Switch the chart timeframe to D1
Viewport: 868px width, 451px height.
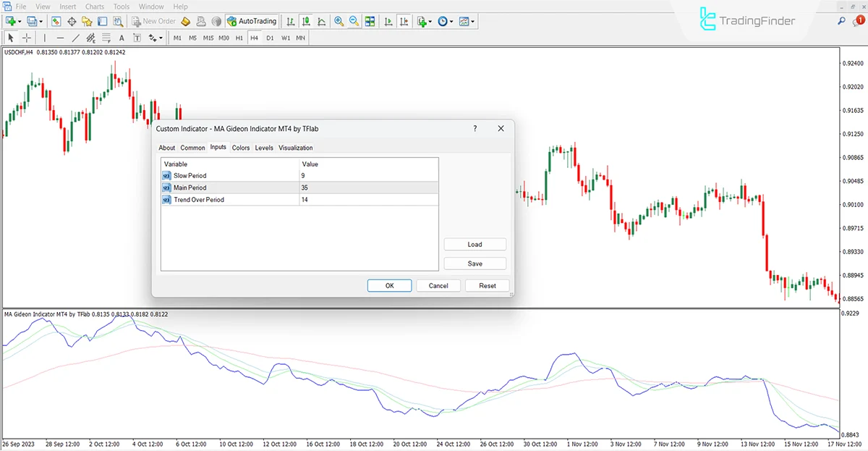270,38
